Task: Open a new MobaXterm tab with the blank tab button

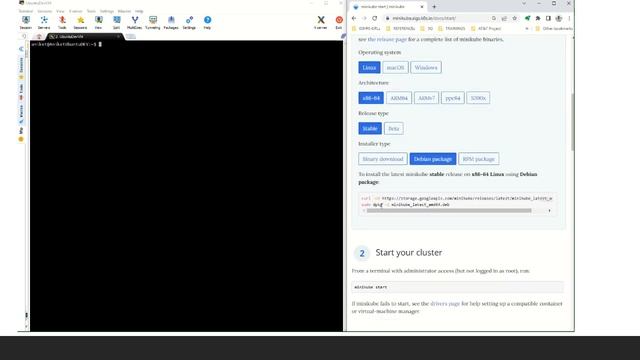Action: (x=131, y=36)
